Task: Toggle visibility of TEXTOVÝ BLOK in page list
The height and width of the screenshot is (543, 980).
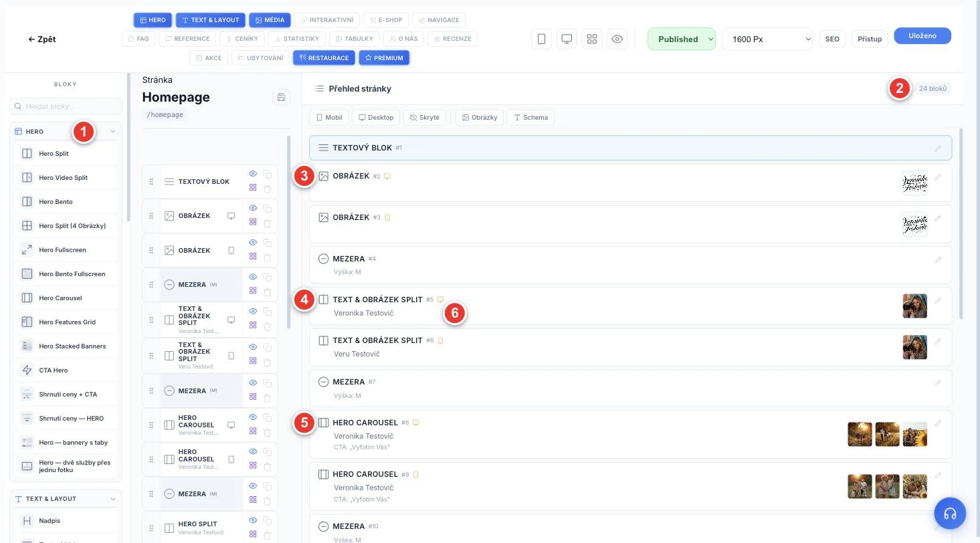Action: [253, 174]
